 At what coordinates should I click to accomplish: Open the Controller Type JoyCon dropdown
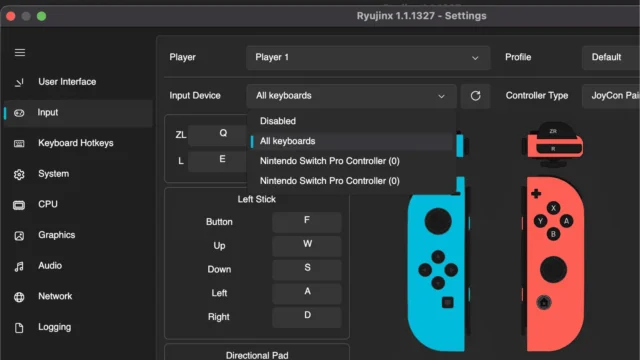tap(611, 96)
